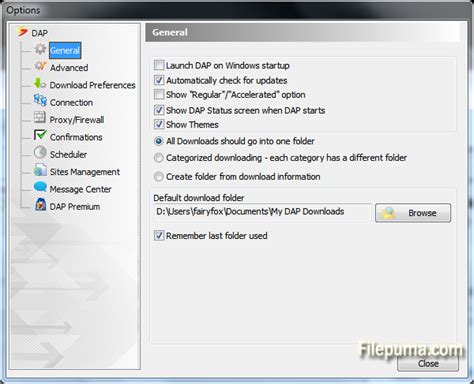Click the Default download folder path field
The image size is (474, 384).
click(262, 212)
